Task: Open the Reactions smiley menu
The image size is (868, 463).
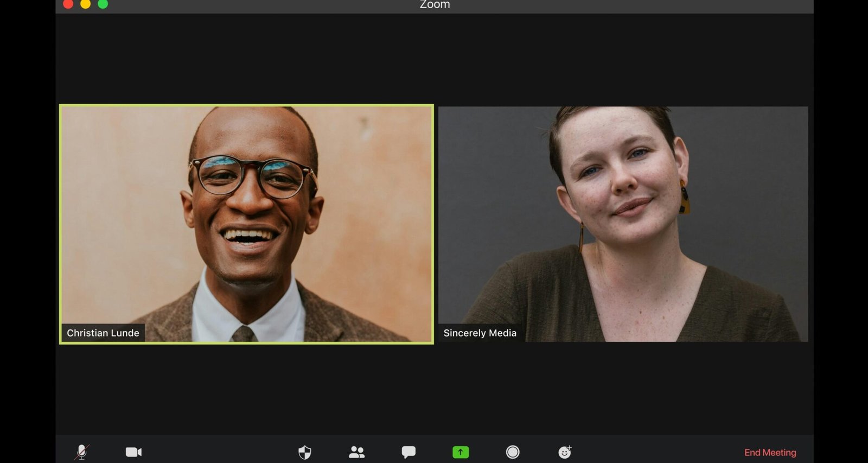Action: tap(565, 452)
